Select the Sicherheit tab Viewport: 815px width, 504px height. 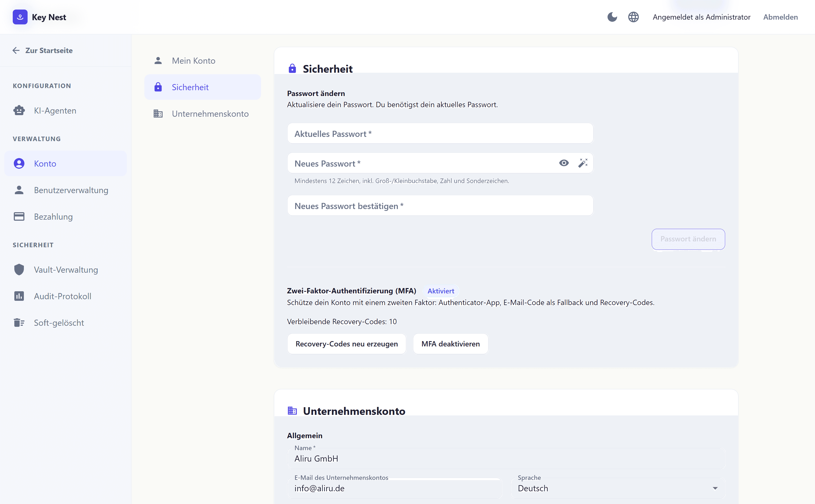coord(202,87)
